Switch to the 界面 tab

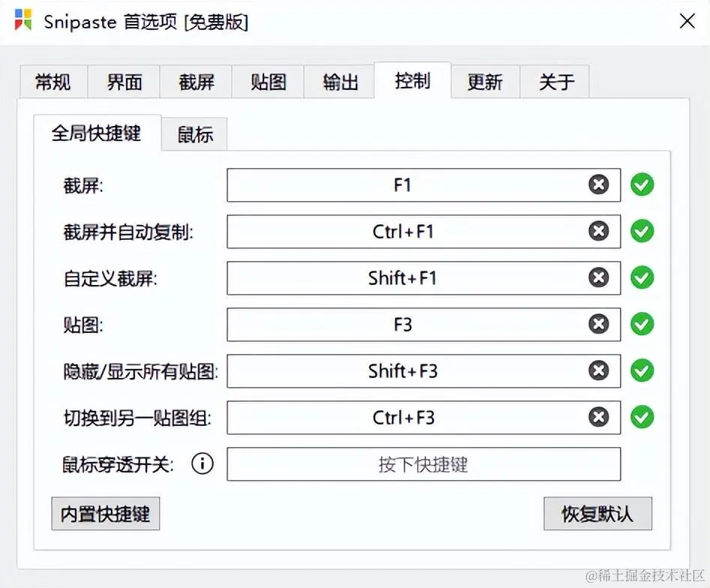pos(124,82)
